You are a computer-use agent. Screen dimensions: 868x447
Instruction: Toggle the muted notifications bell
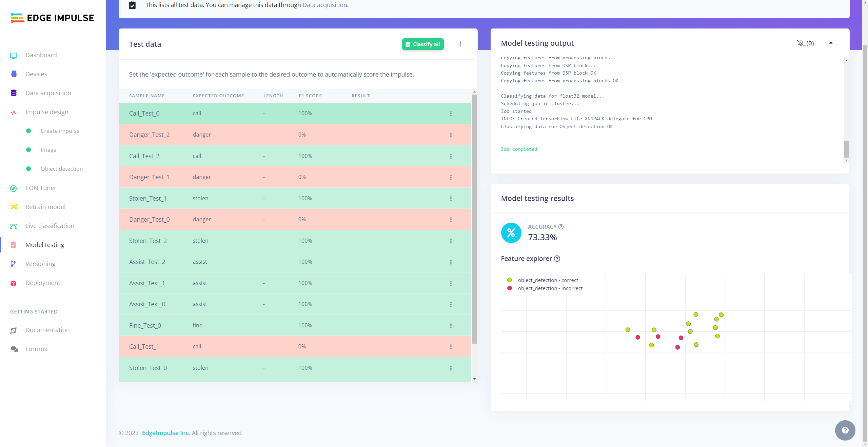point(801,43)
